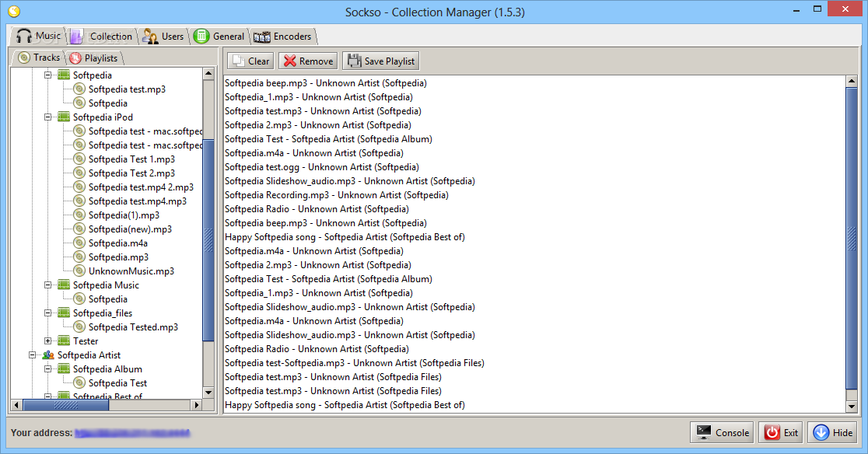Click disc icon beside UnknownMusic.mp3

pos(79,271)
